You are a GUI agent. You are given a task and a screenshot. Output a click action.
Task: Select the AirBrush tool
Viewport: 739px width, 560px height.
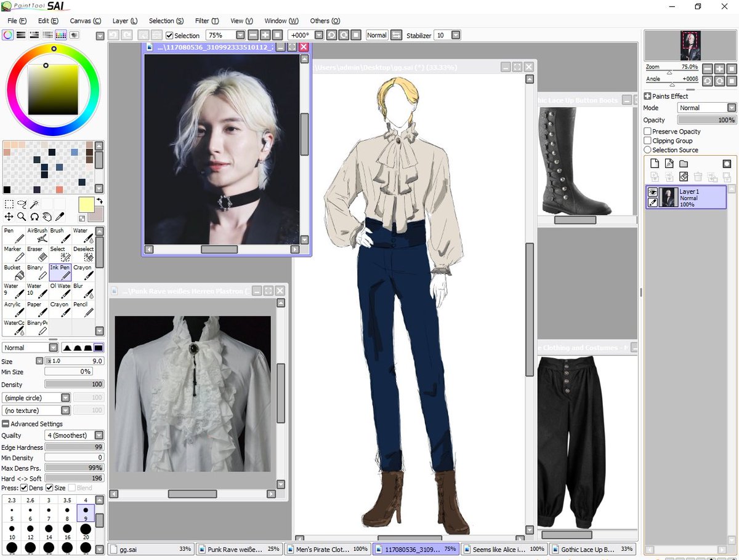[38, 235]
